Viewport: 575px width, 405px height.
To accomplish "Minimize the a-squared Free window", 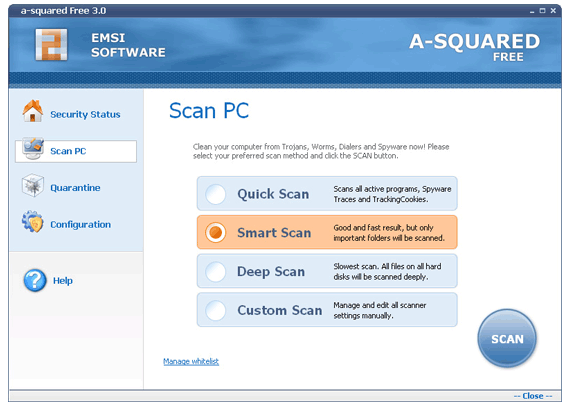I will pos(532,11).
